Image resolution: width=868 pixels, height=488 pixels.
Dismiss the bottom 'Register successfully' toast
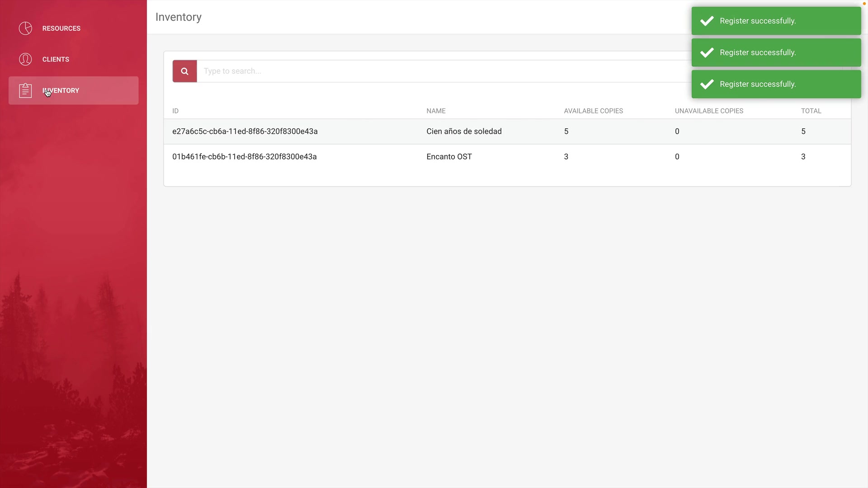(x=776, y=84)
